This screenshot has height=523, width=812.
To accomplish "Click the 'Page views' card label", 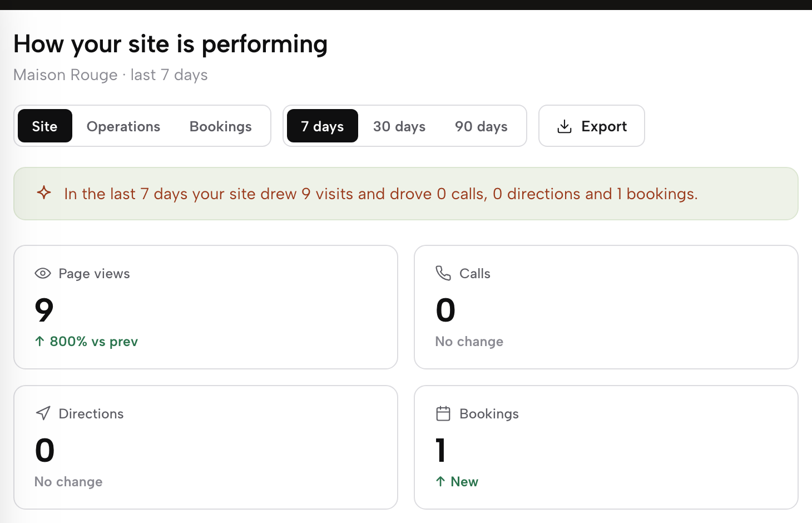I will tap(95, 273).
